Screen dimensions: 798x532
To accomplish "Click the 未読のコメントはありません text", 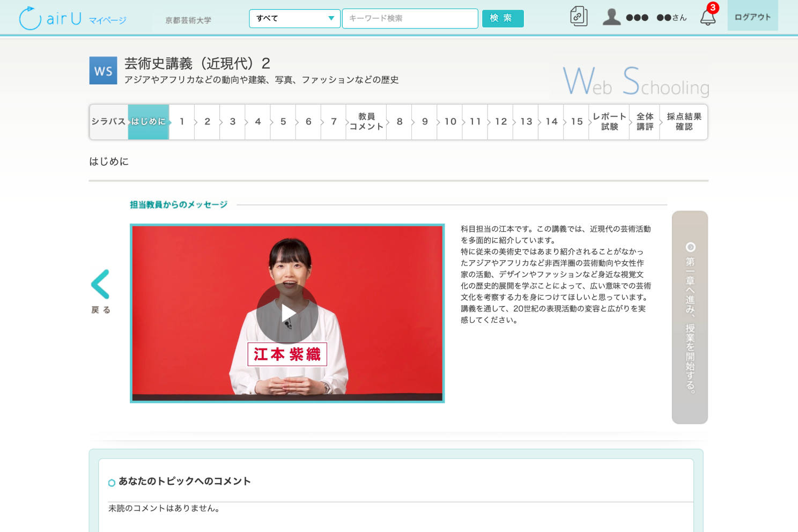I will tap(164, 508).
